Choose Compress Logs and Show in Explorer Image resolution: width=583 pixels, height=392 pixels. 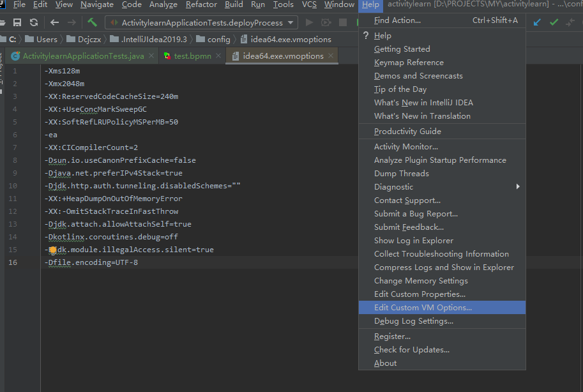click(x=442, y=267)
